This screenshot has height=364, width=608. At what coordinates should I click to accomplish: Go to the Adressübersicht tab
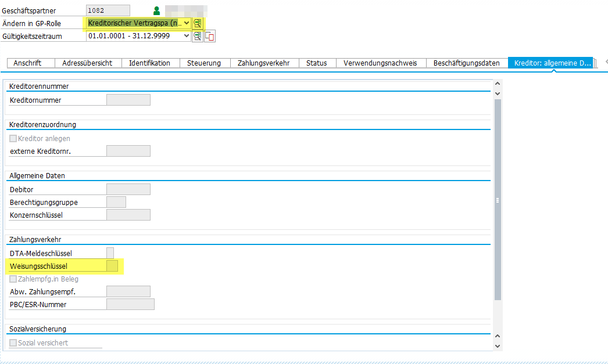point(88,63)
